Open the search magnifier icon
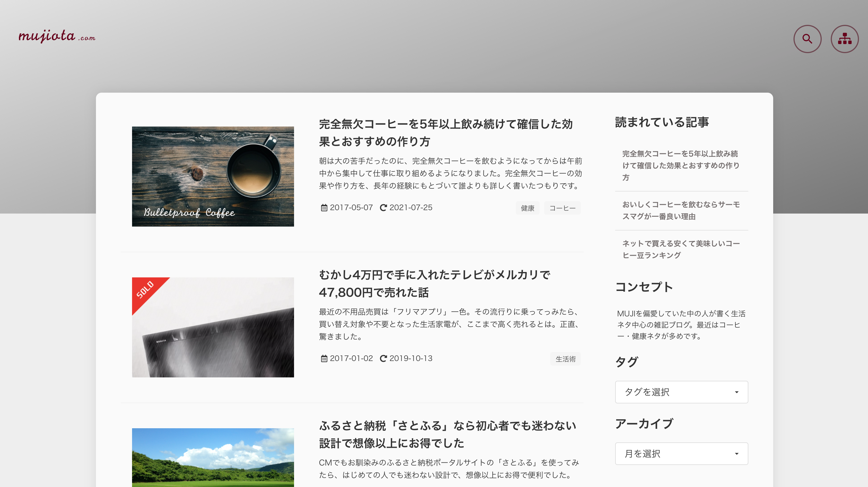Screen dimensions: 868x487 tap(807, 39)
